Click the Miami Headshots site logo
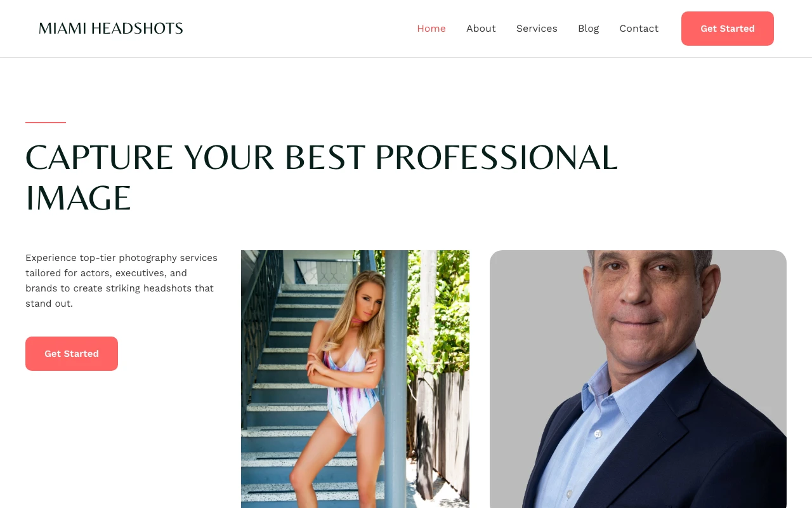812x508 pixels. pyautogui.click(x=111, y=29)
